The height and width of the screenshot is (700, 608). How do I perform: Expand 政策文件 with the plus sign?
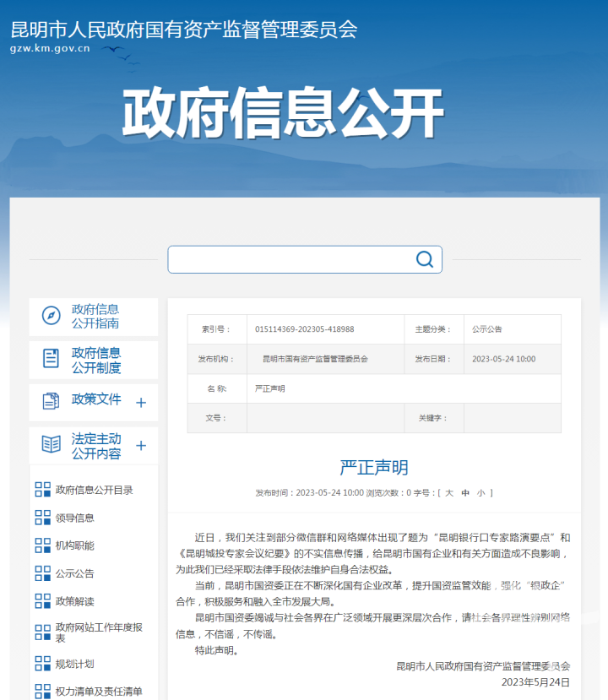pos(141,403)
